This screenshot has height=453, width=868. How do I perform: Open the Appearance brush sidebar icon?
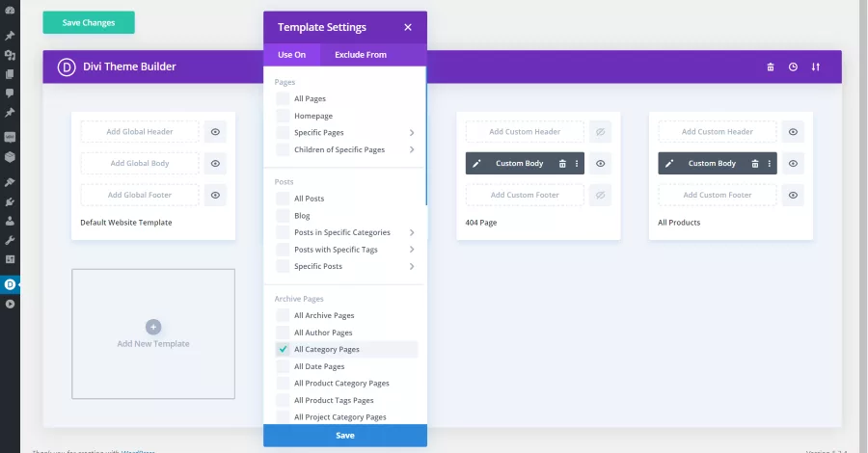click(10, 182)
